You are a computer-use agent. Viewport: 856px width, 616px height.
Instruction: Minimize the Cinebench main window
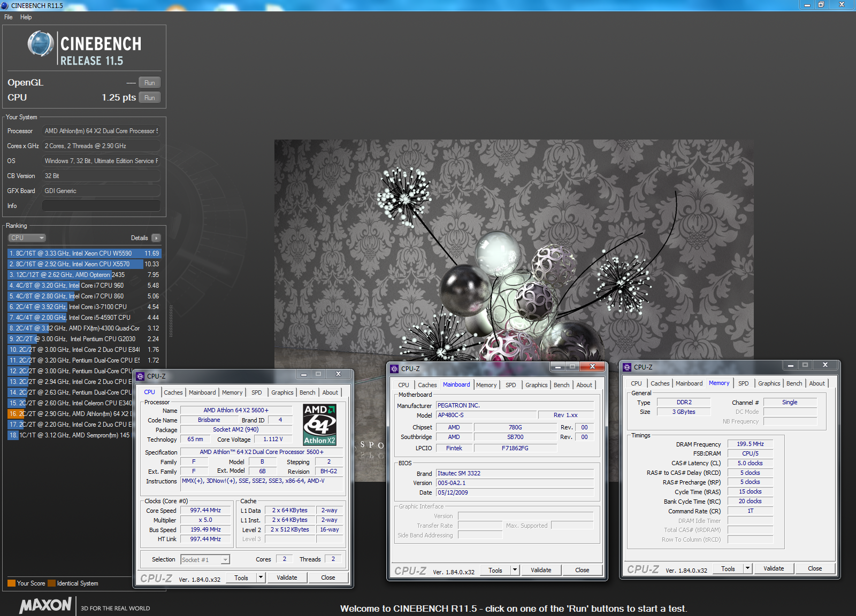point(807,4)
